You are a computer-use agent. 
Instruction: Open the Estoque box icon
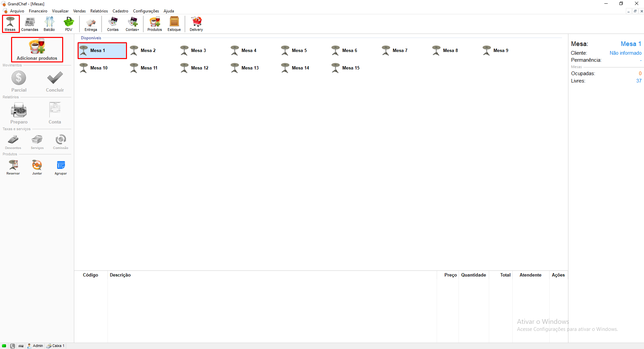(x=174, y=24)
